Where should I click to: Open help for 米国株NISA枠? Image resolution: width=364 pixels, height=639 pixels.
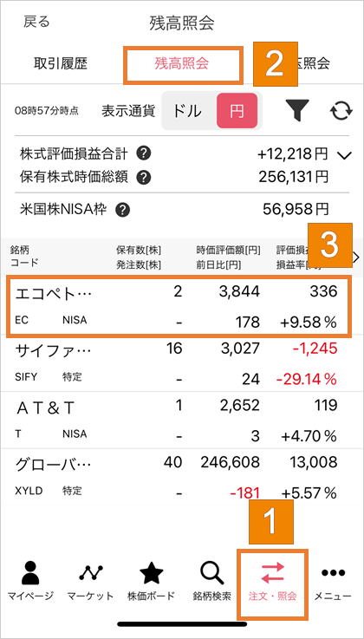[x=122, y=210]
